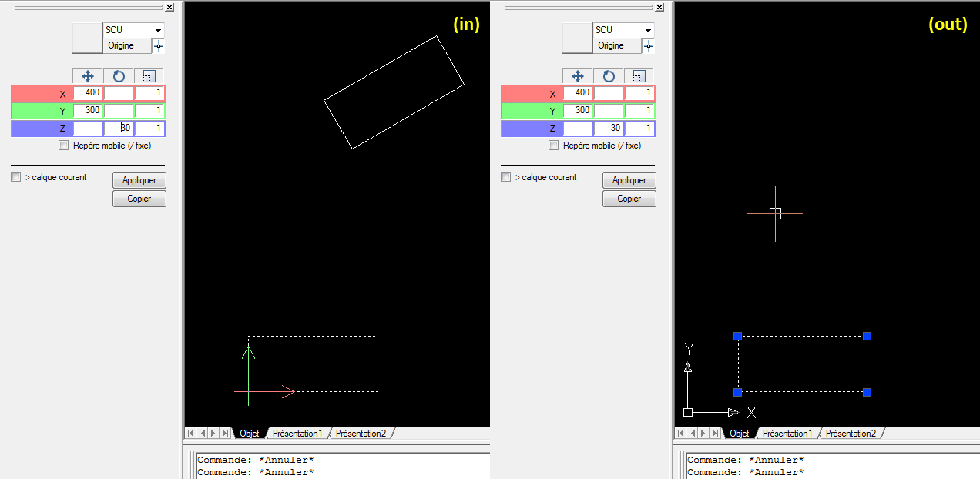Click Appliquer in the (in) panel
Viewport: 980px width, 479px height.
[139, 180]
